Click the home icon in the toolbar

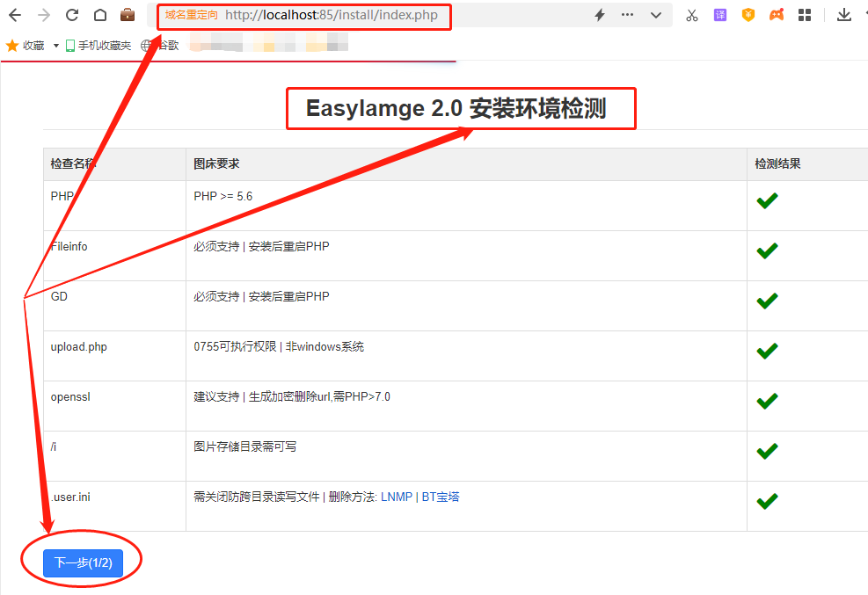99,15
